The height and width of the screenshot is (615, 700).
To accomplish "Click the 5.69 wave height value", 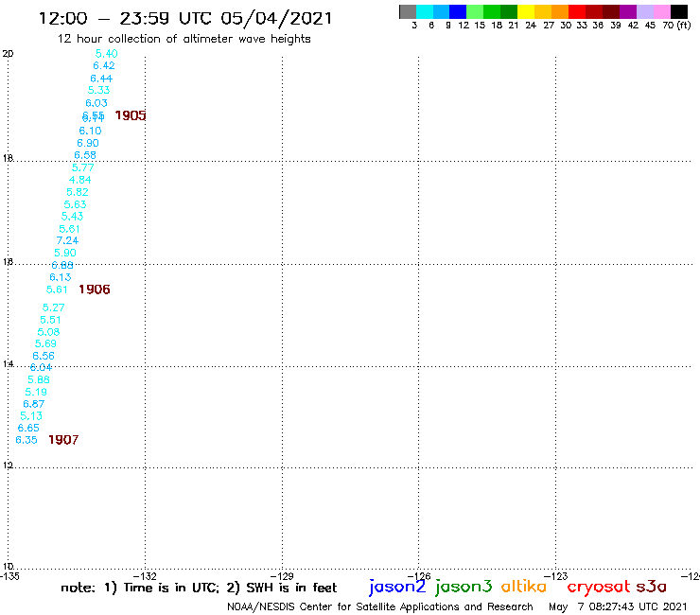I will pyautogui.click(x=45, y=343).
